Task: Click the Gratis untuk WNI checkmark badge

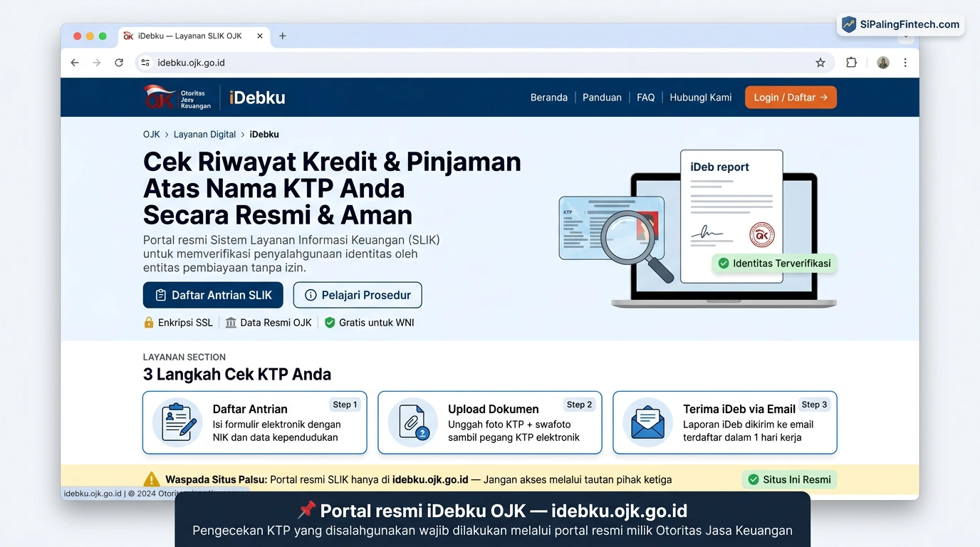Action: point(329,322)
